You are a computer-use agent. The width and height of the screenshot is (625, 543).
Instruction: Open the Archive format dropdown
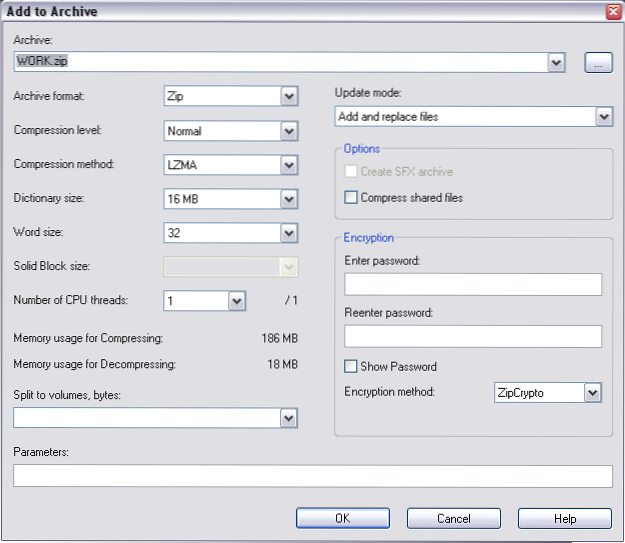[289, 96]
